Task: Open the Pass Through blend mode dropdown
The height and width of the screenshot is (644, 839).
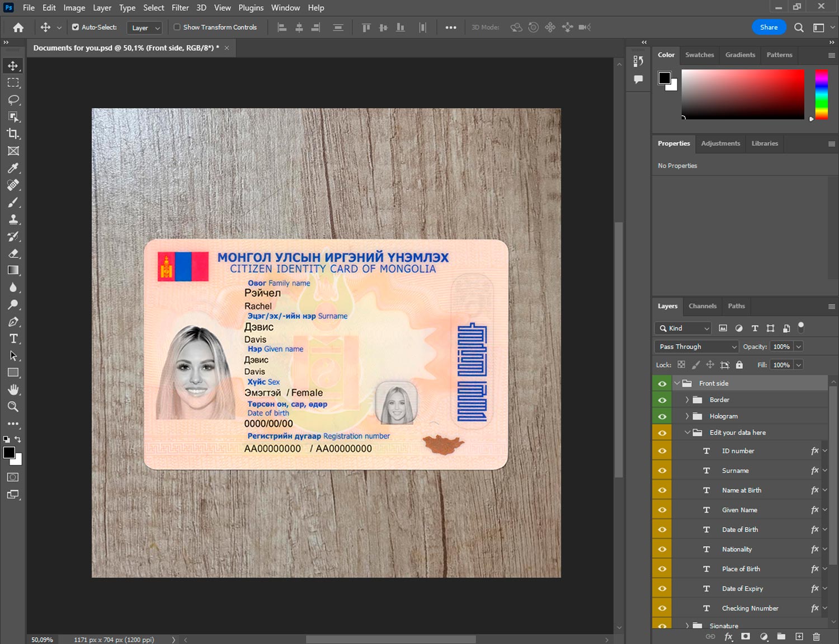Action: coord(696,346)
